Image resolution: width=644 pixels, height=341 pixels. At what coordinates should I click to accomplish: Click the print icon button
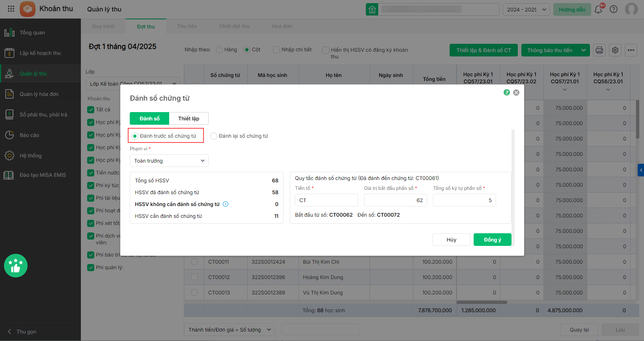click(x=599, y=50)
